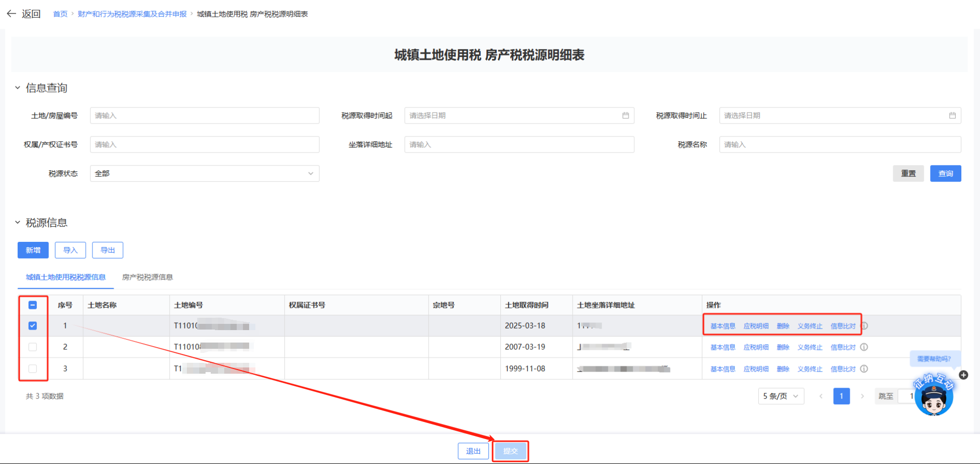The image size is (980, 464).
Task: Open 基本信息 for row 1
Action: tap(723, 326)
